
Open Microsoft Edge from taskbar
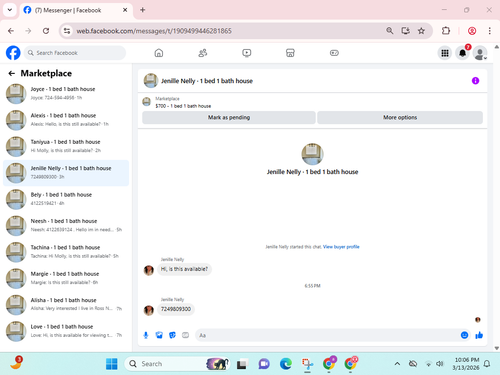[x=286, y=364]
